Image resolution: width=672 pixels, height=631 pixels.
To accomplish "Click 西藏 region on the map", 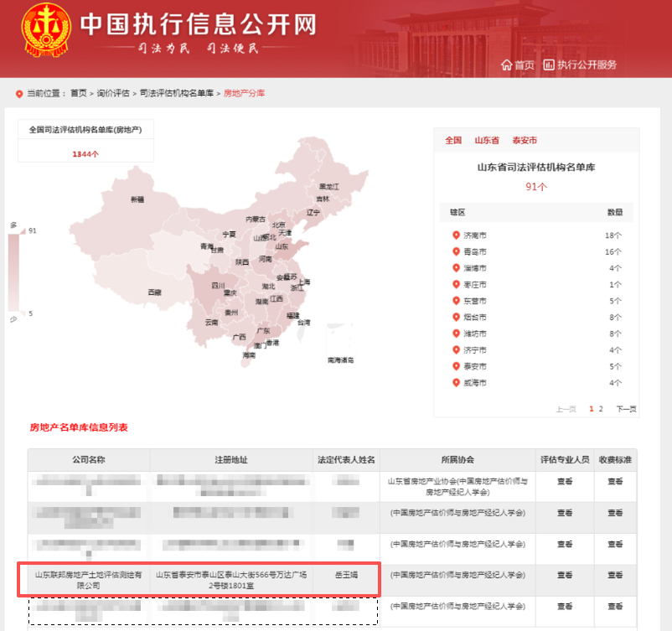I will [x=155, y=292].
